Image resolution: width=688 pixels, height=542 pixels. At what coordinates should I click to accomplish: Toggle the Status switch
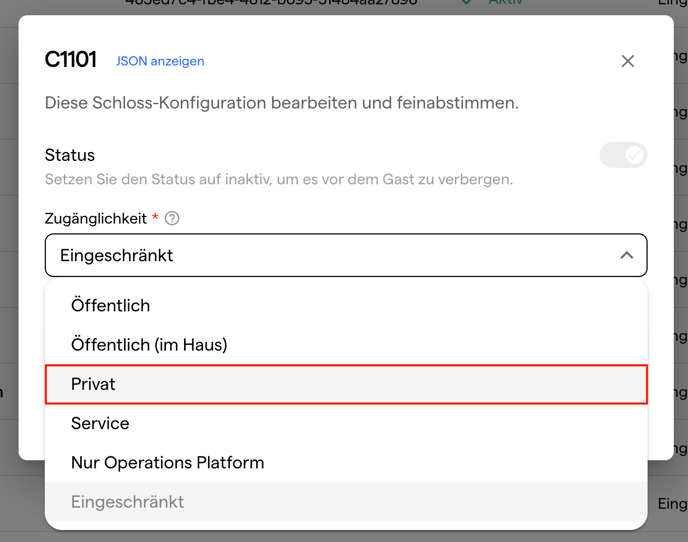[x=623, y=155]
